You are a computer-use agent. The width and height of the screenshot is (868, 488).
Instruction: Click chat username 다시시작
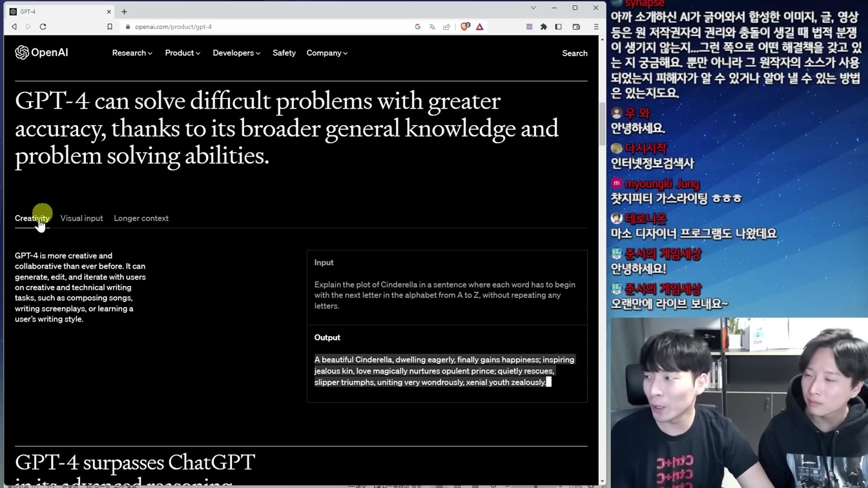coord(646,148)
